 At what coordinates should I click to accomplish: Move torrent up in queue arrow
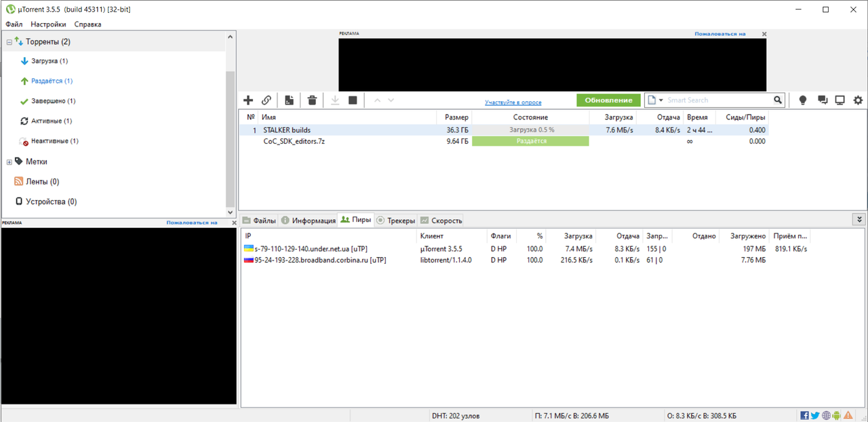click(x=377, y=100)
